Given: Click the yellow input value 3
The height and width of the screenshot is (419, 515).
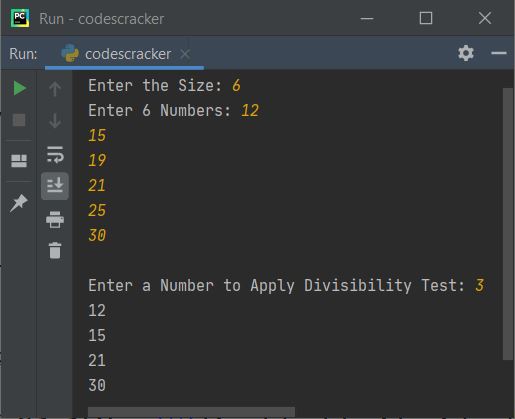Looking at the screenshot, I should (479, 285).
